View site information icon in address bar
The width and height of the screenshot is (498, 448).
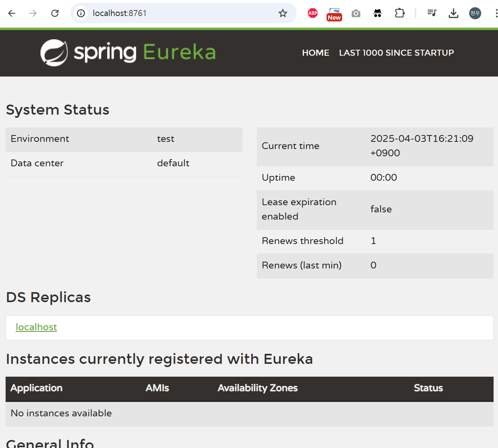pos(81,13)
